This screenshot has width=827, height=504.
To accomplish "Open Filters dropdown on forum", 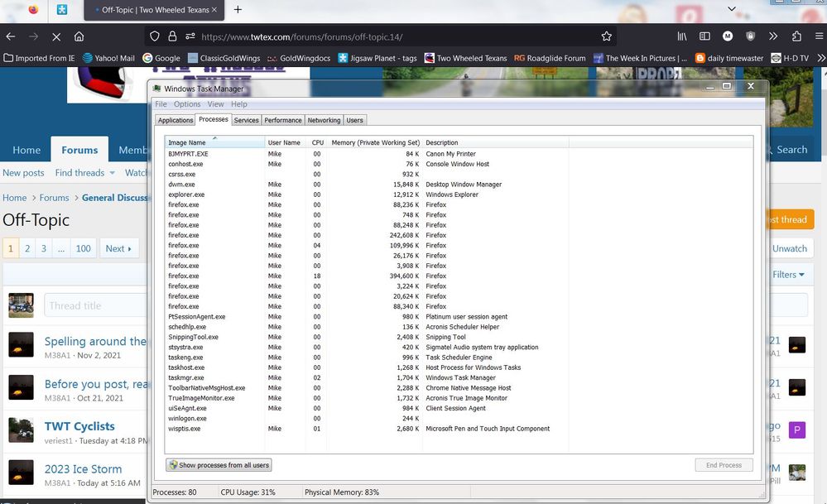I will click(788, 275).
